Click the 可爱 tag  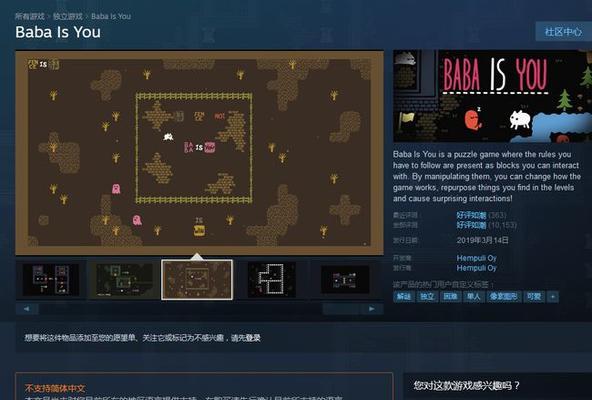pos(534,297)
